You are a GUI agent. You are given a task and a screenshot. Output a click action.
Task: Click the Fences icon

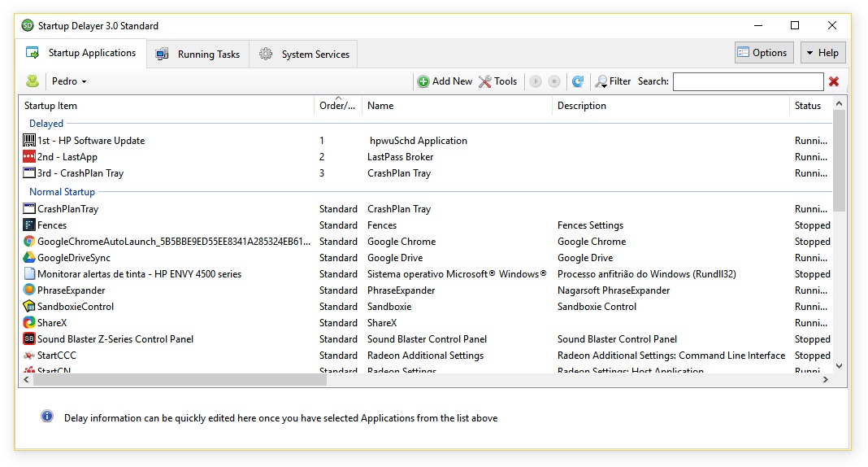29,225
